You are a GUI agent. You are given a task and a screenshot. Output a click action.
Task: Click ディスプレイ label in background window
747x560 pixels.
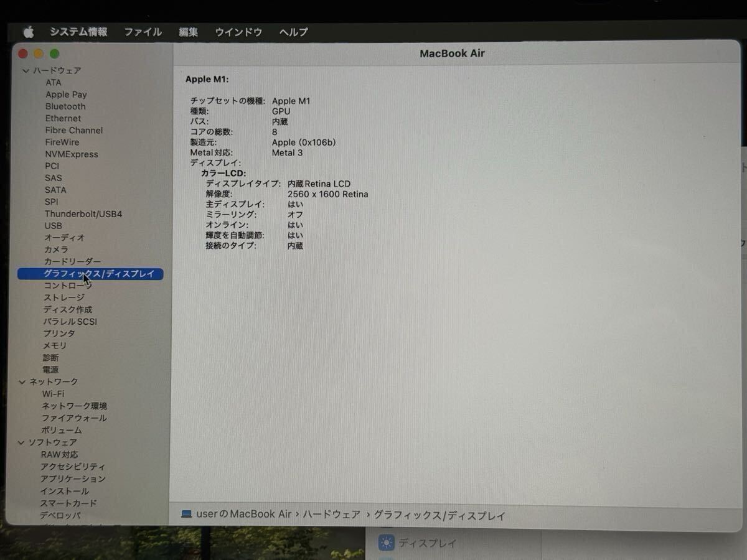point(428,543)
